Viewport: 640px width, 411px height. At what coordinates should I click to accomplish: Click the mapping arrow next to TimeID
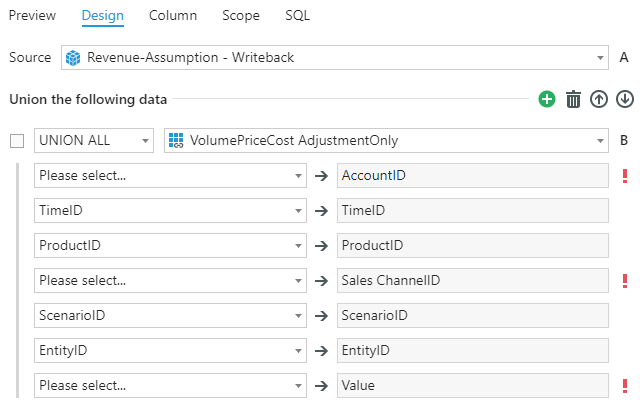pos(322,211)
